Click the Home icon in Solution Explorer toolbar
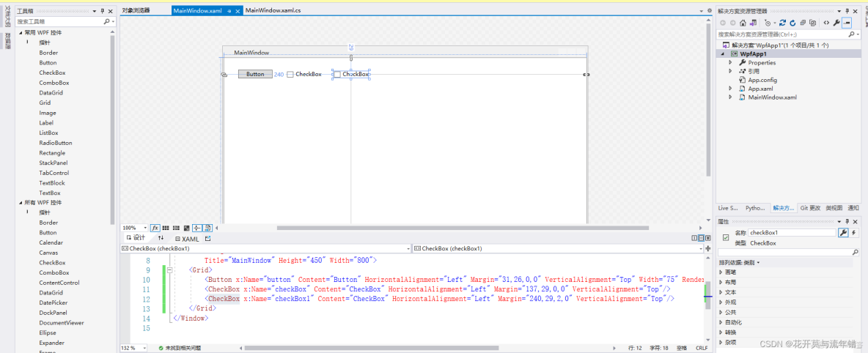868x353 pixels. coord(743,23)
